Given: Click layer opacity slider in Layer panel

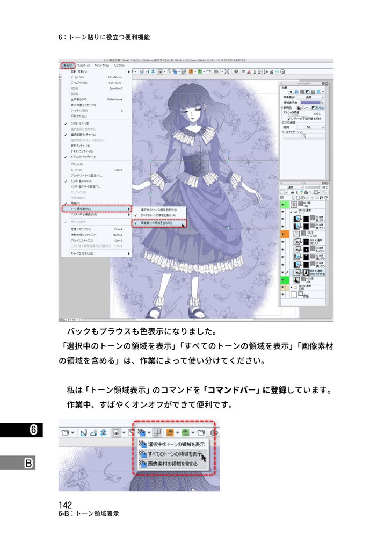Looking at the screenshot, I should tap(312, 187).
